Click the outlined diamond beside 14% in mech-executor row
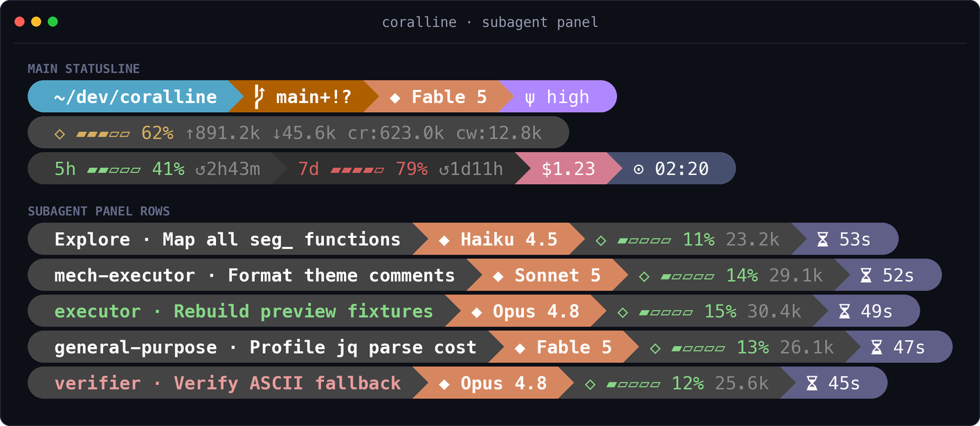This screenshot has height=426, width=980. [x=644, y=276]
